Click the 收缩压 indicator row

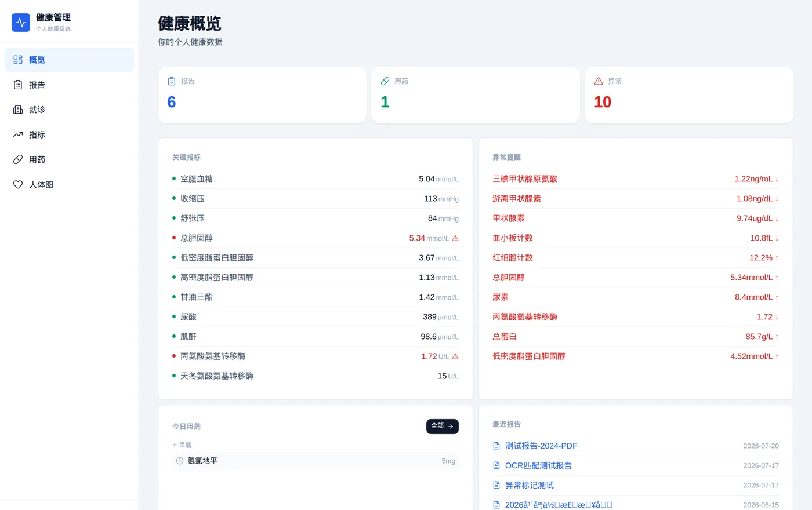pyautogui.click(x=316, y=199)
